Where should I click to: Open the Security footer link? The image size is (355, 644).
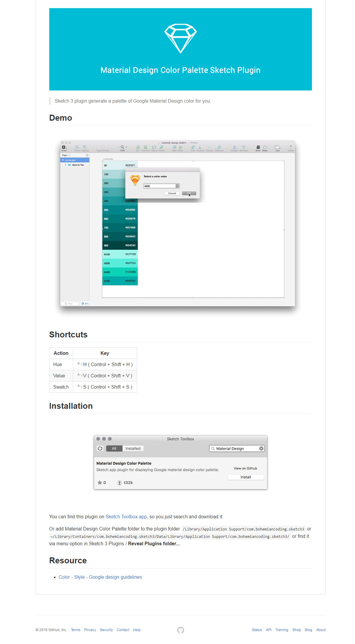point(106,630)
